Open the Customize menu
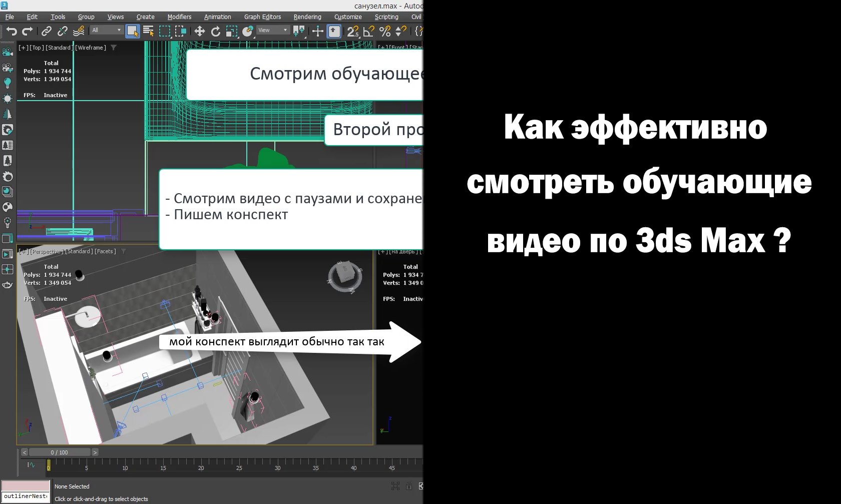841x504 pixels. (348, 17)
